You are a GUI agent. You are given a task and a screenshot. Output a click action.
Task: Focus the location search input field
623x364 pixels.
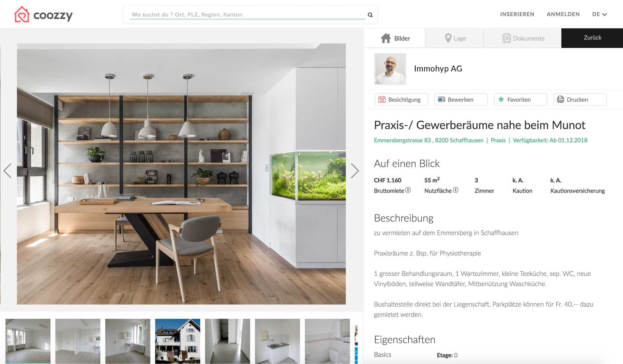click(x=247, y=15)
